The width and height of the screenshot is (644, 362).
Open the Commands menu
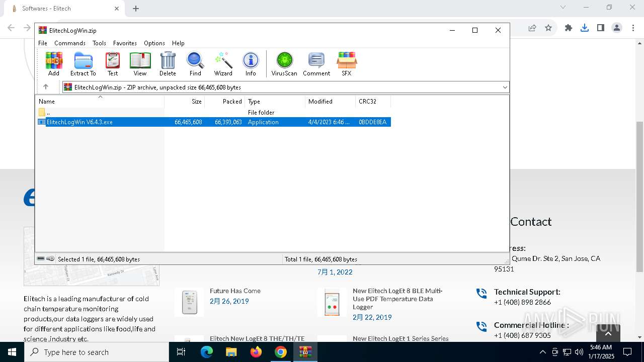click(x=70, y=43)
